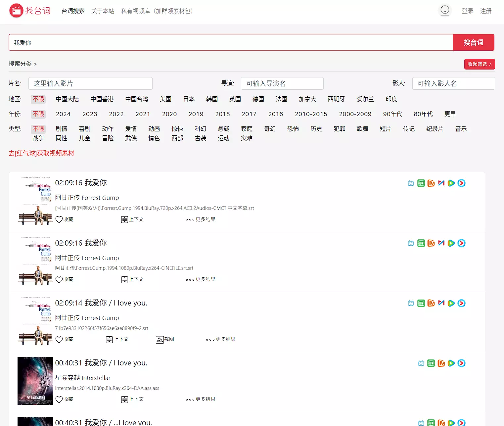
Task: Follow the 去[红气球]获取视频素材 link
Action: coord(41,153)
